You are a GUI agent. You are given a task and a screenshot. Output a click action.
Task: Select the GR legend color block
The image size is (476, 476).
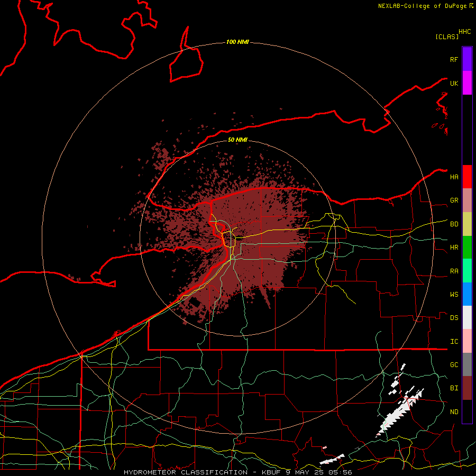(x=467, y=200)
